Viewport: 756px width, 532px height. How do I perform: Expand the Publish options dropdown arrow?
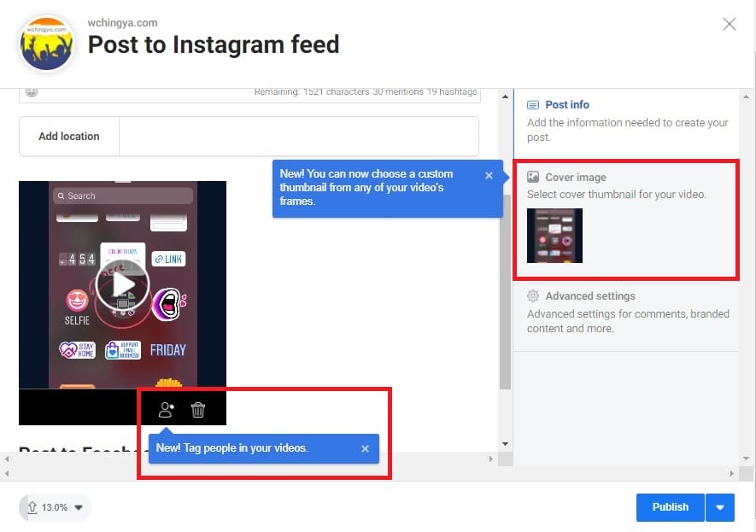[x=720, y=507]
